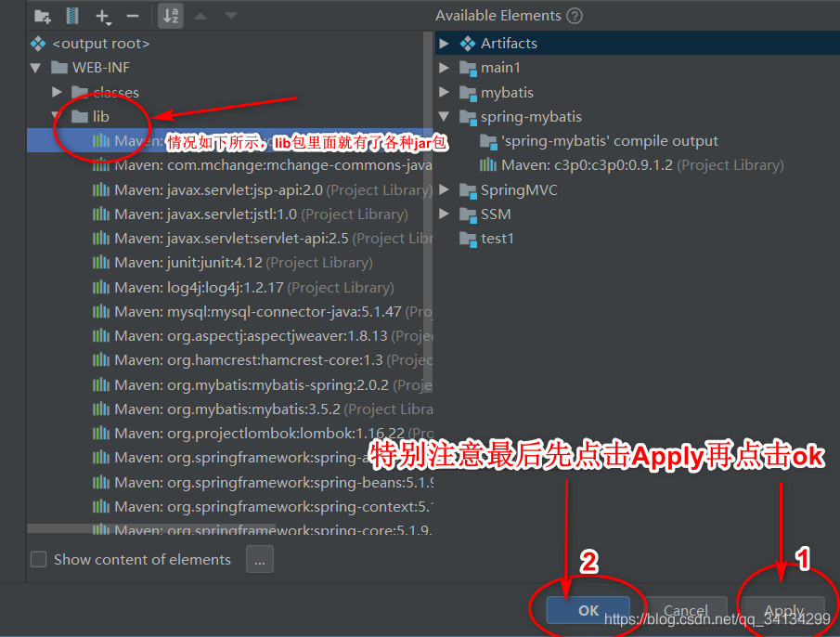Viewport: 840px width, 637px height.
Task: Open the Available Elements help icon
Action: click(575, 16)
